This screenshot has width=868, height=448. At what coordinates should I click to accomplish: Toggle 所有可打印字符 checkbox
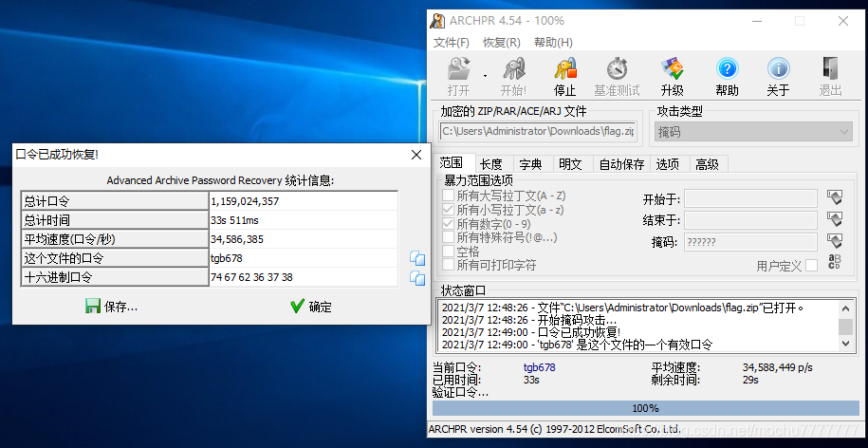(x=448, y=265)
